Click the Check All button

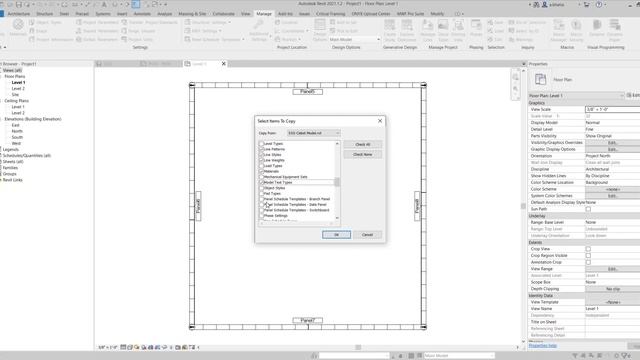[x=362, y=144]
